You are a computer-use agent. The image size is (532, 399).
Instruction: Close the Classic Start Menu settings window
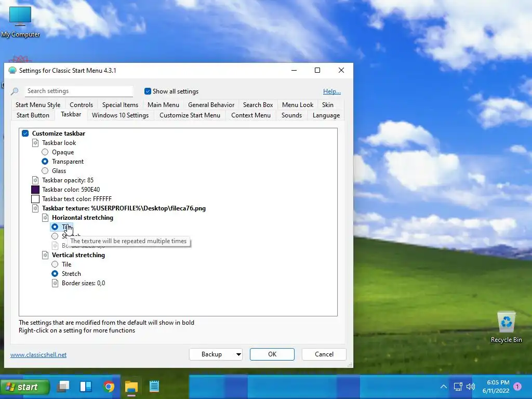pos(341,70)
